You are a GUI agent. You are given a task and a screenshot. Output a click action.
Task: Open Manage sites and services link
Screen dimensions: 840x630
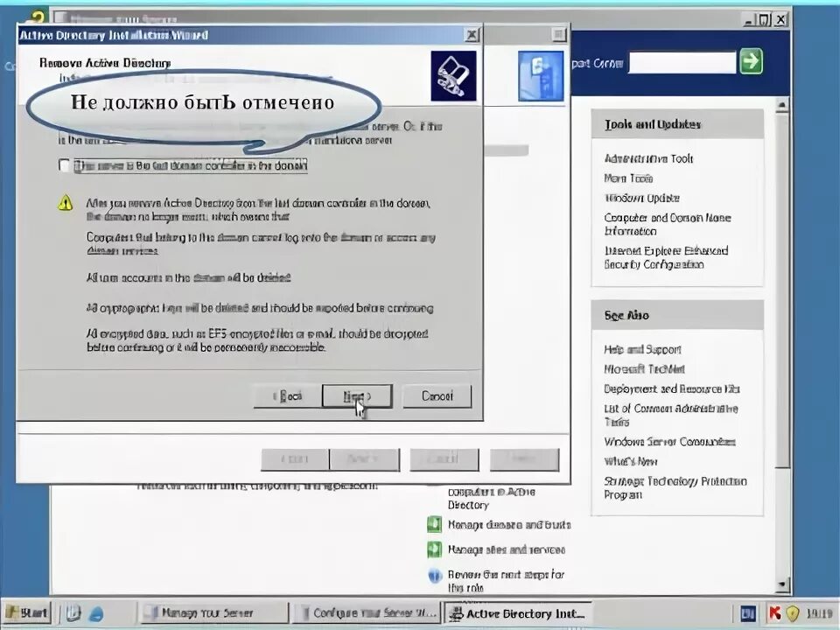(507, 550)
